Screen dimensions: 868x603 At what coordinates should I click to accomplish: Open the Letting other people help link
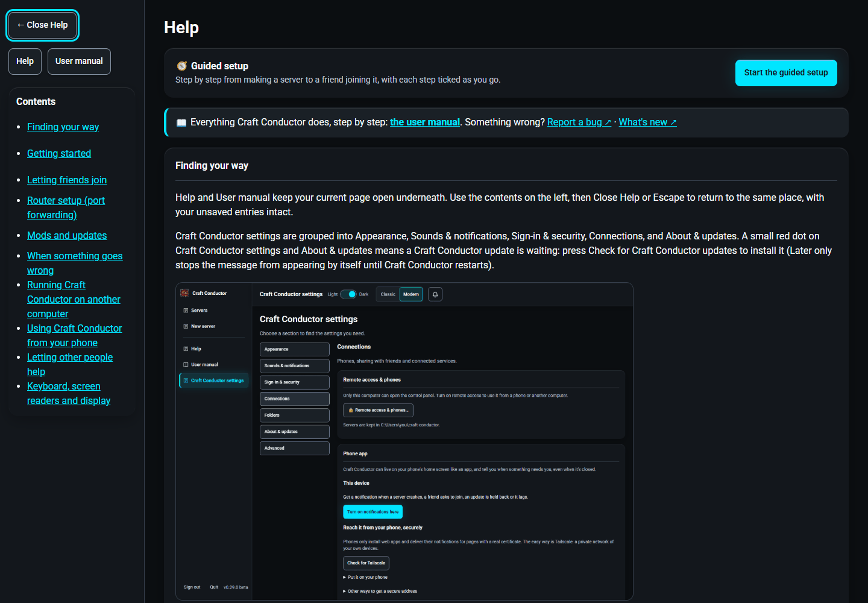70,365
